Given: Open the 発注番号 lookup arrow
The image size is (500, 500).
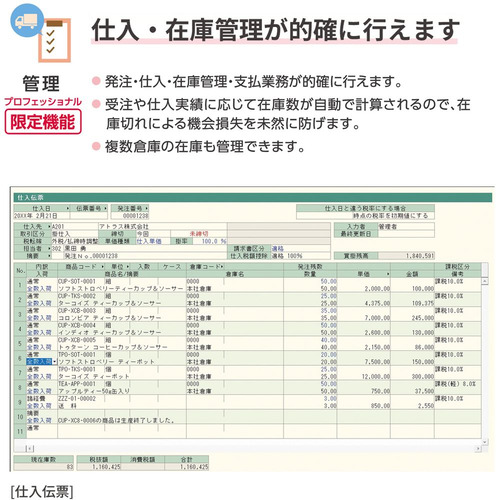Looking at the screenshot, I should click(147, 208).
